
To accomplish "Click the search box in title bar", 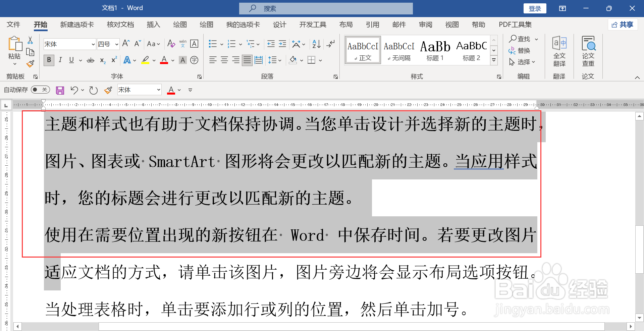I will 326,8.
